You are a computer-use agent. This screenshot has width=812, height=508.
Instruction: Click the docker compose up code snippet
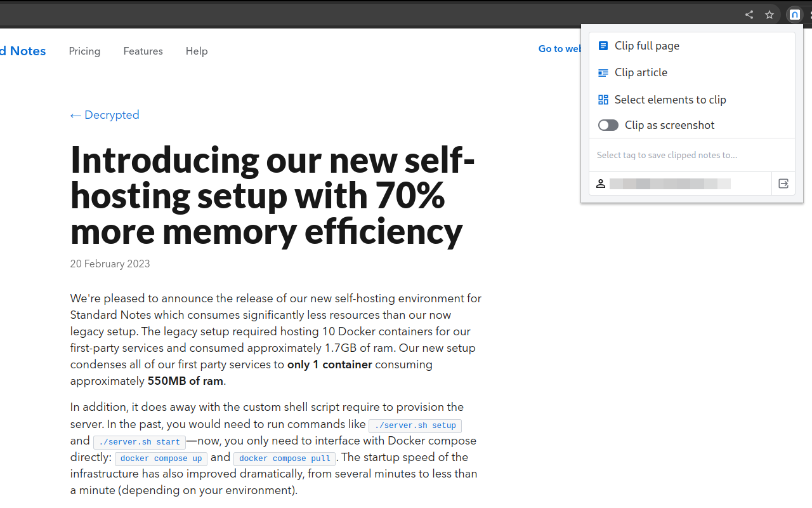[161, 458]
